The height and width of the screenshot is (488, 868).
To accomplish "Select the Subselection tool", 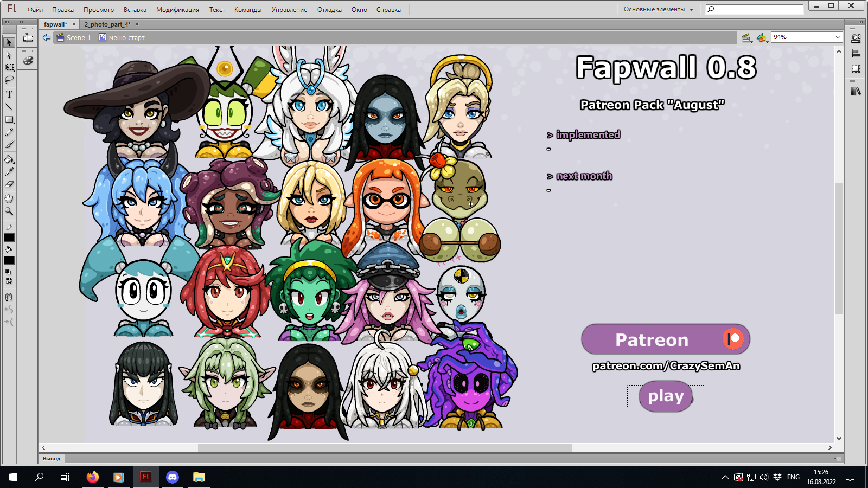I will pos(9,55).
